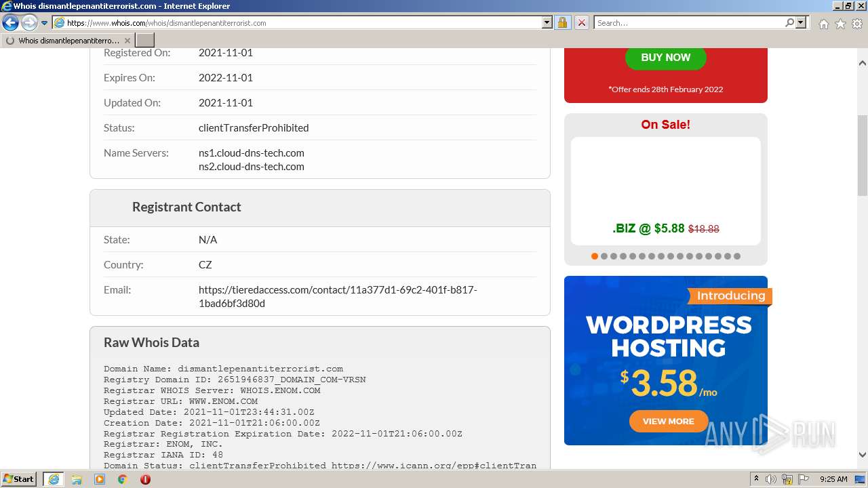Open a new blank tab
The image size is (868, 488).
point(145,41)
